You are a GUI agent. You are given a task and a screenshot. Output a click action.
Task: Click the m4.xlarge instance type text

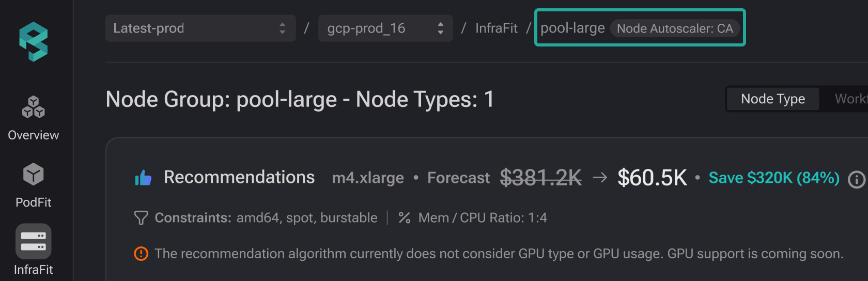click(x=368, y=178)
